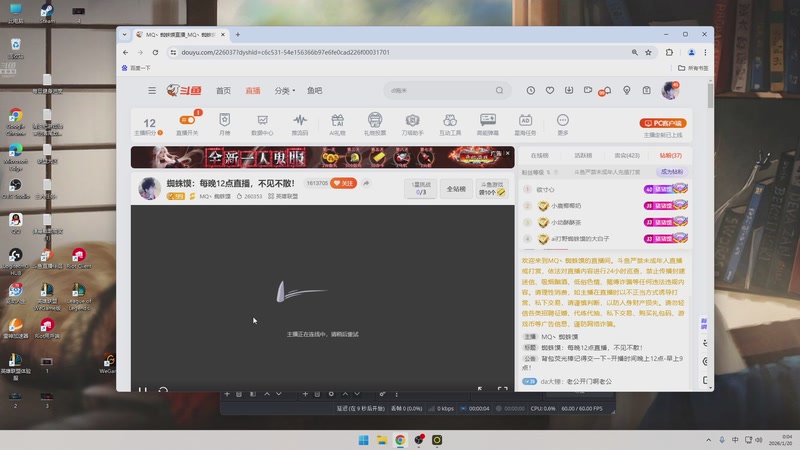The image size is (800, 450).
Task: Open Windows Start menu
Action: (363, 440)
